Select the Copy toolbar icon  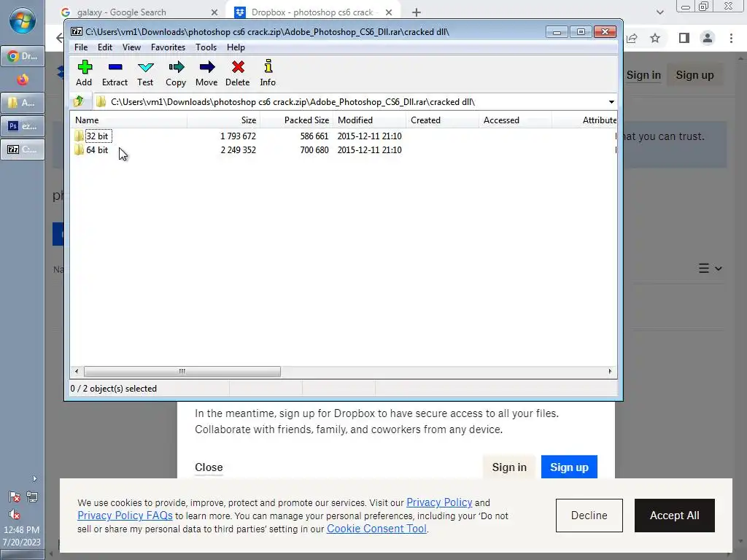click(176, 74)
